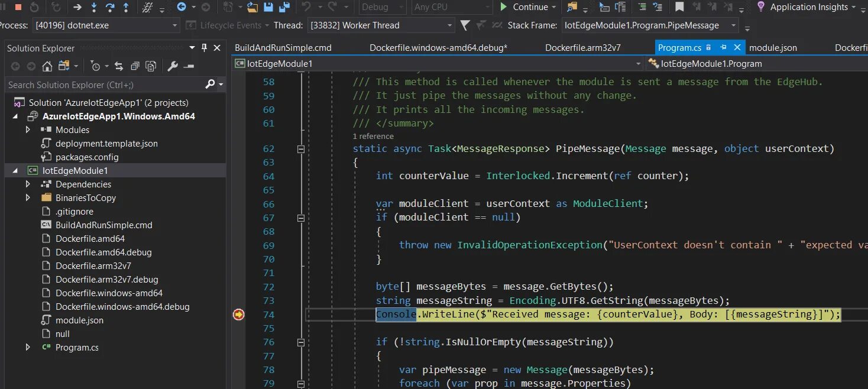Select the Stop Debugging red square icon
The image size is (868, 389).
coord(18,8)
